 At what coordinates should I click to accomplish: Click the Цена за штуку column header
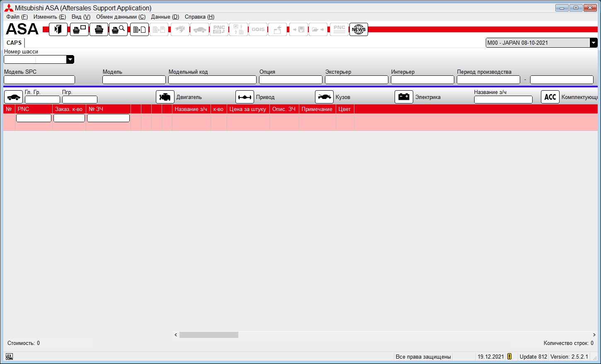pyautogui.click(x=248, y=109)
